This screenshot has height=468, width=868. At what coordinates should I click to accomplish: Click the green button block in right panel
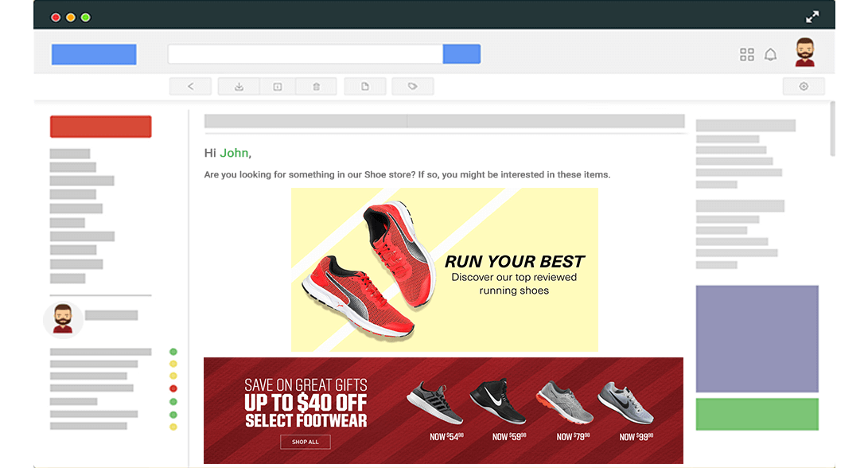[757, 415]
